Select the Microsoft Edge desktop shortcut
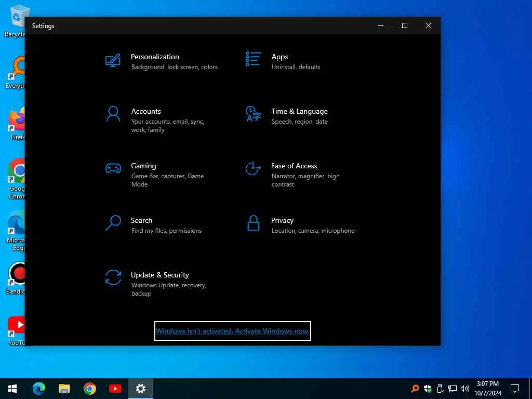The image size is (532, 399). pos(15,231)
